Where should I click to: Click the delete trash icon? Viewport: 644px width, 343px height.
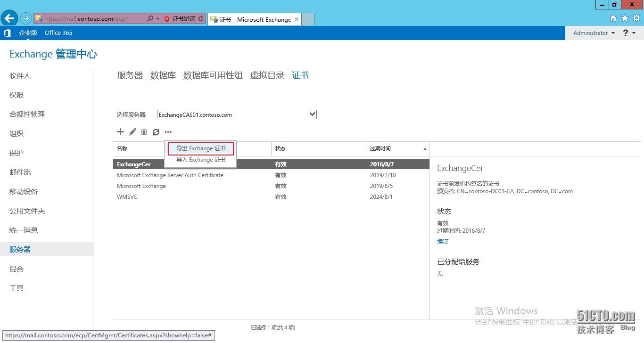click(144, 132)
